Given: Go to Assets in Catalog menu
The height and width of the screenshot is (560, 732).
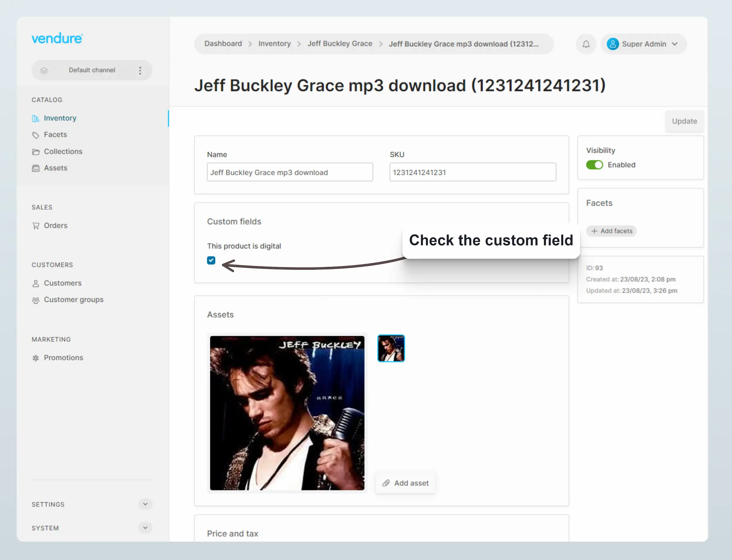Looking at the screenshot, I should (x=56, y=168).
